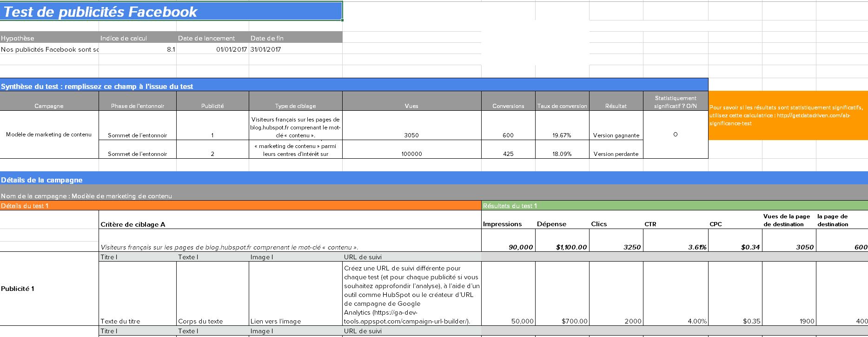Click the green "Résultats du test 1" bar
The height and width of the screenshot is (337, 868).
click(675, 206)
